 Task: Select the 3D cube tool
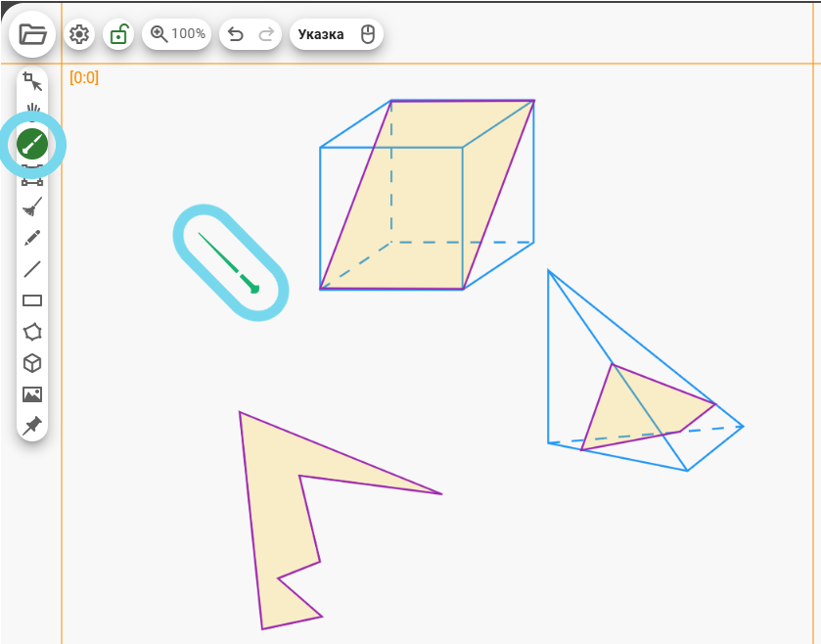point(32,363)
